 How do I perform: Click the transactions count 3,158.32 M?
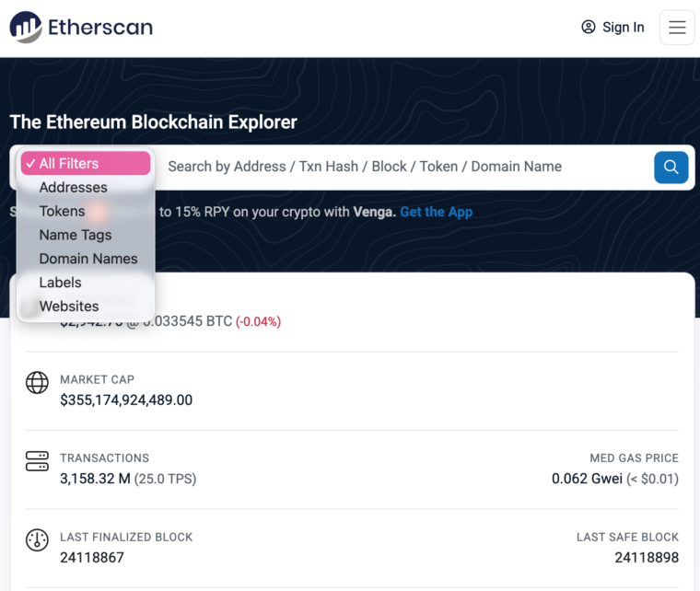pyautogui.click(x=95, y=479)
